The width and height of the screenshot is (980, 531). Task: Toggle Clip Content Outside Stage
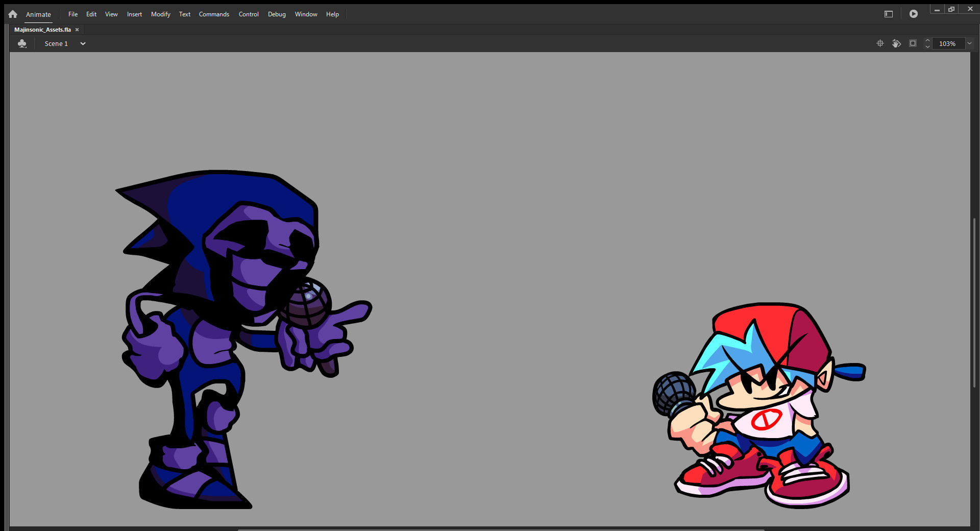coord(913,43)
